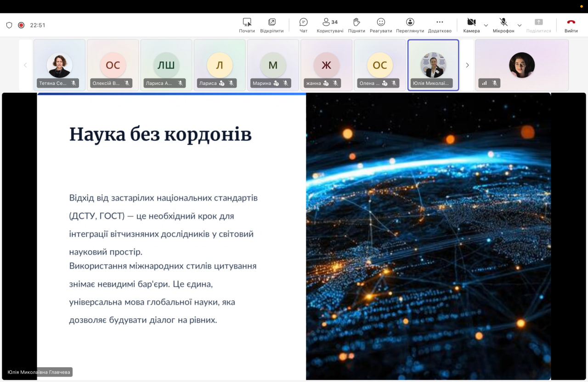This screenshot has width=588, height=382.
Task: Show next participants with right chevron
Action: point(467,65)
